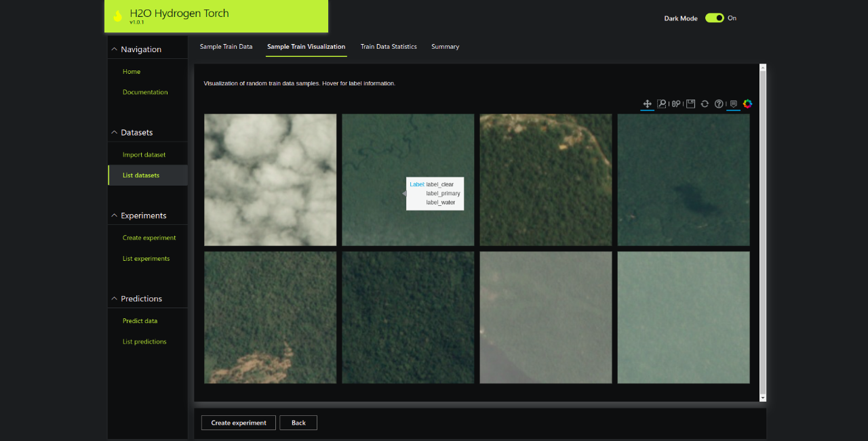This screenshot has height=441, width=868.
Task: Click the Bokeh colorful logo icon
Action: [747, 104]
